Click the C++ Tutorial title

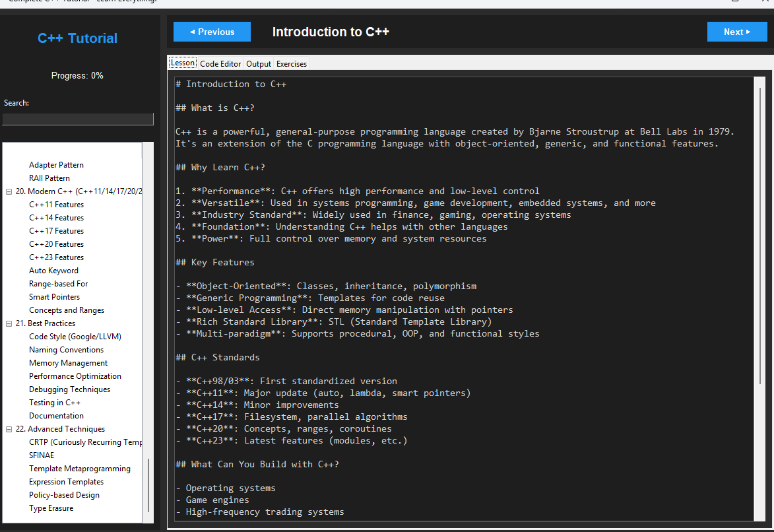point(77,38)
